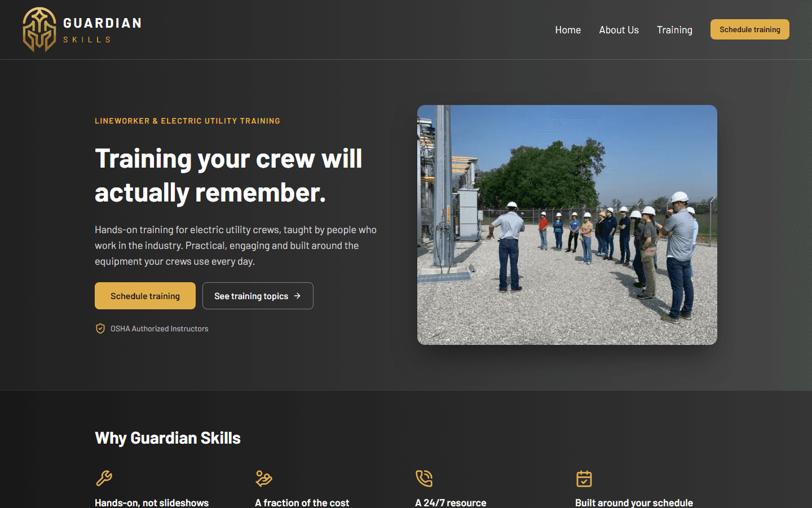Image resolution: width=812 pixels, height=508 pixels.
Task: Select the 'Training your crew will actually remember.' headline
Action: 228,175
